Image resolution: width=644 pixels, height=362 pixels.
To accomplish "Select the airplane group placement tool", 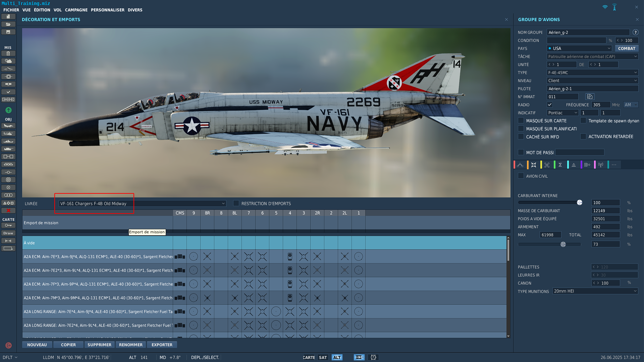I will click(x=8, y=126).
